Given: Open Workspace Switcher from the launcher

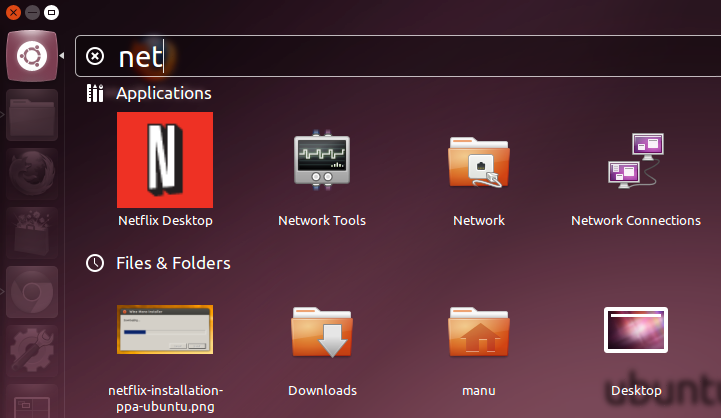Looking at the screenshot, I should (32, 401).
